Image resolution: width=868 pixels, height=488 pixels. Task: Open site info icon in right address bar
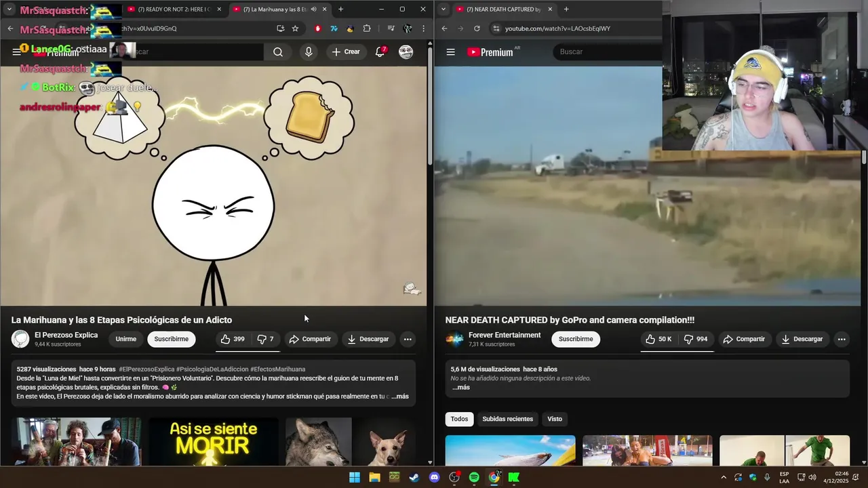(496, 28)
